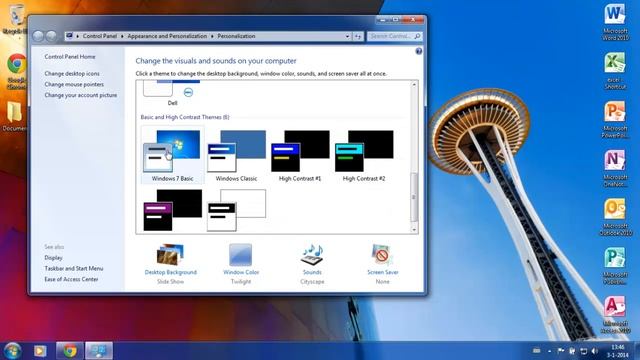Refresh the Control Panel address bar

[x=358, y=36]
